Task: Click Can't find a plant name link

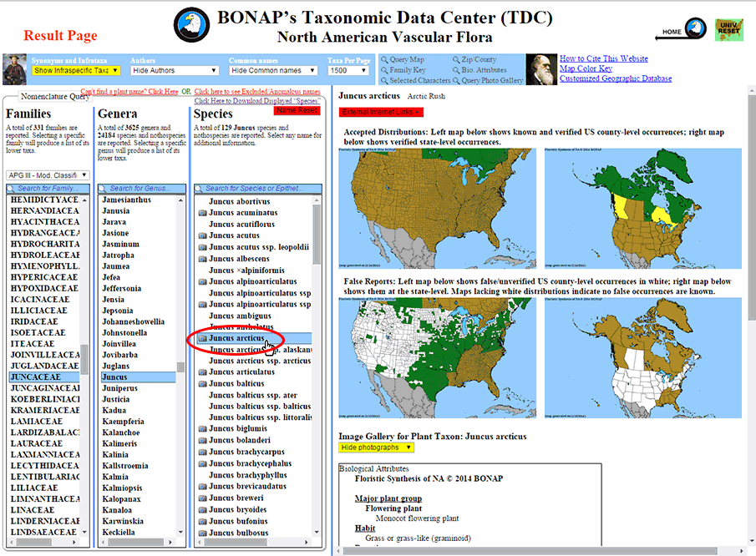Action: [129, 92]
